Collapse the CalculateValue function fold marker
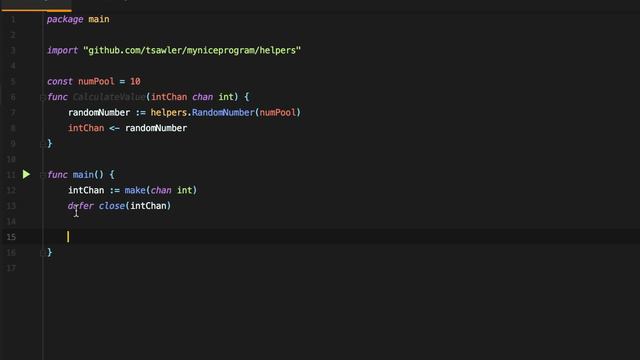 [x=42, y=97]
